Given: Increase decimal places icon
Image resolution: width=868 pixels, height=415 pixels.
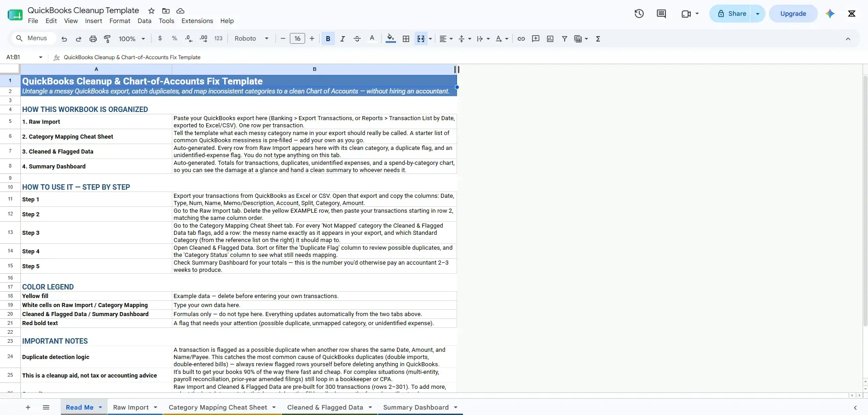Looking at the screenshot, I should (x=203, y=39).
